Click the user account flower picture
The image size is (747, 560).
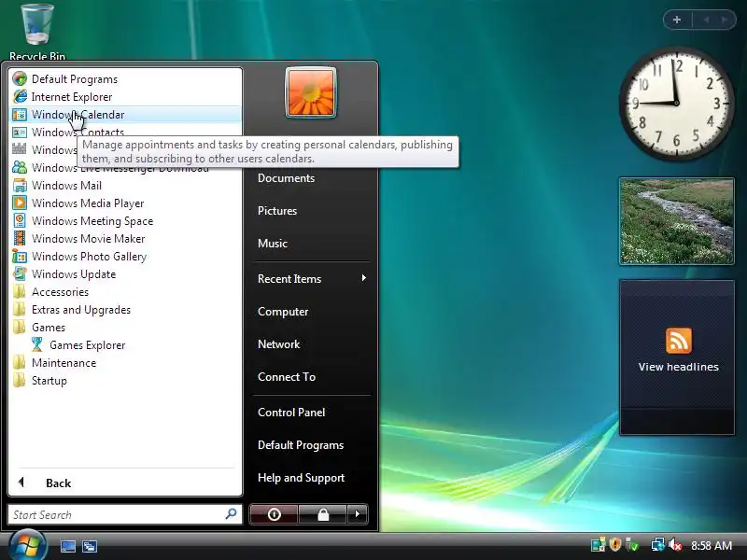311,92
